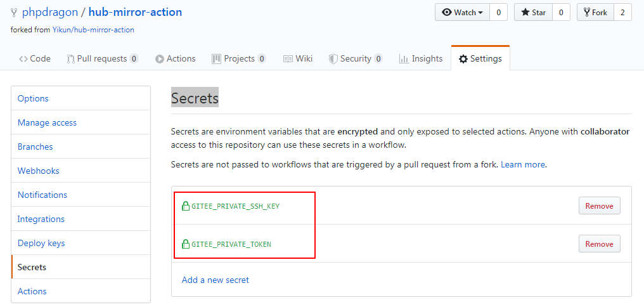The height and width of the screenshot is (307, 644).
Task: Open the Watch dropdown caret
Action: (x=480, y=13)
